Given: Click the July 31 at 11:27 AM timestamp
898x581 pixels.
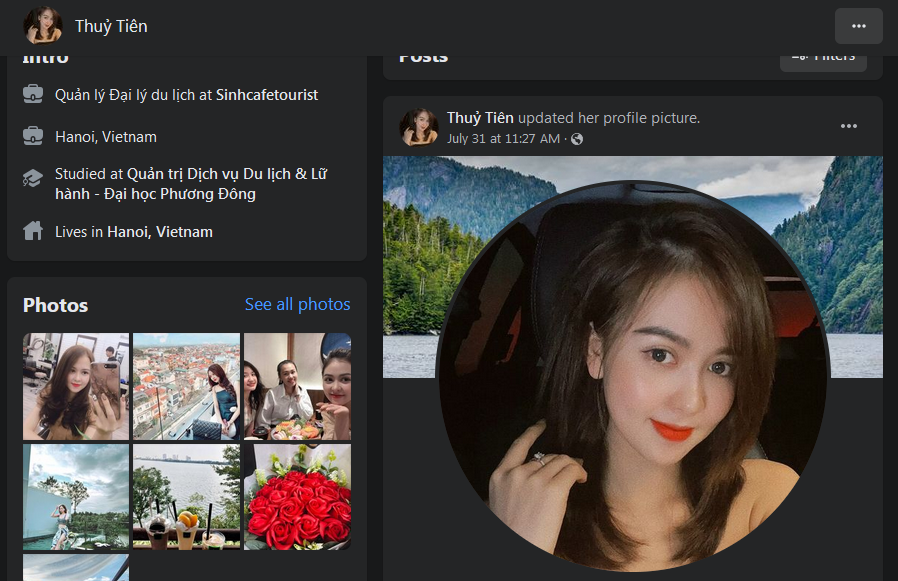Looking at the screenshot, I should 503,139.
